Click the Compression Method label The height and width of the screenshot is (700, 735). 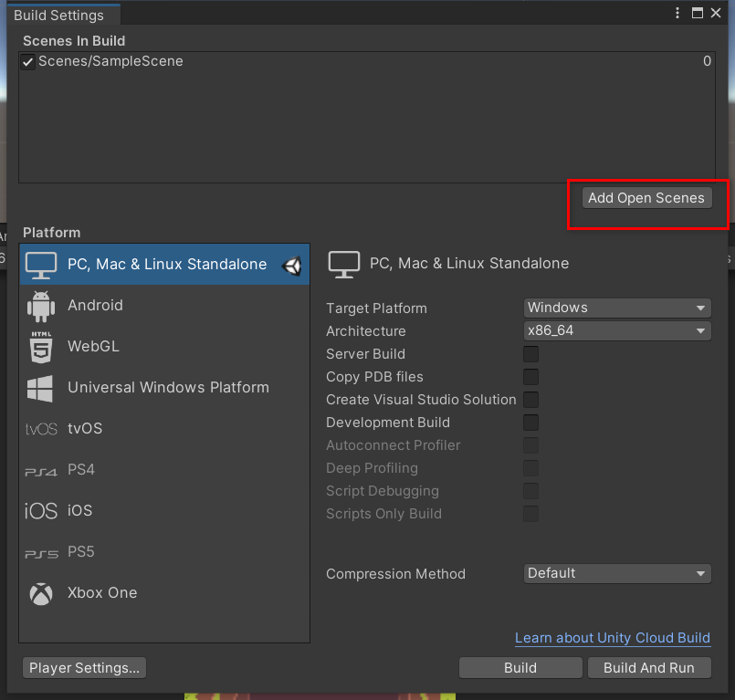pyautogui.click(x=395, y=574)
